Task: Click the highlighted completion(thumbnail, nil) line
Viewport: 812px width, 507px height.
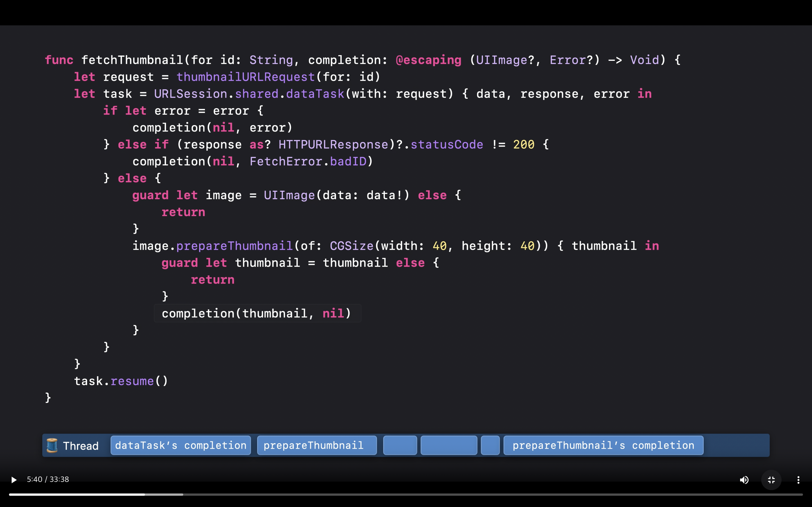Action: [257, 313]
